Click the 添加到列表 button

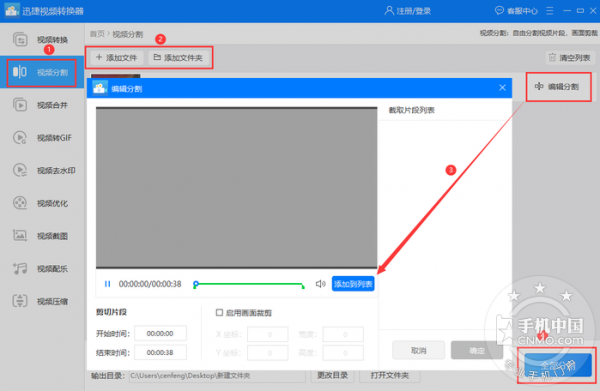coord(353,284)
